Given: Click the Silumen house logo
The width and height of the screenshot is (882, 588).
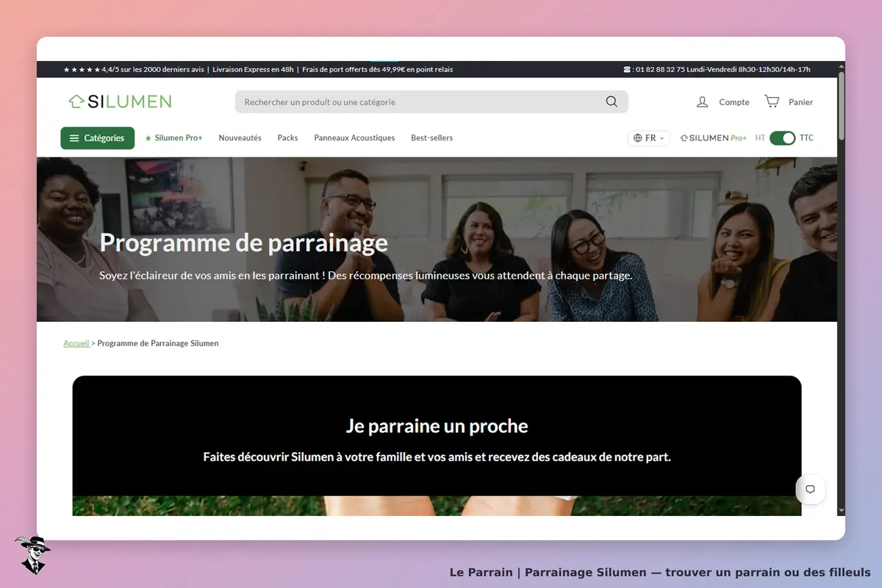Looking at the screenshot, I should (120, 101).
